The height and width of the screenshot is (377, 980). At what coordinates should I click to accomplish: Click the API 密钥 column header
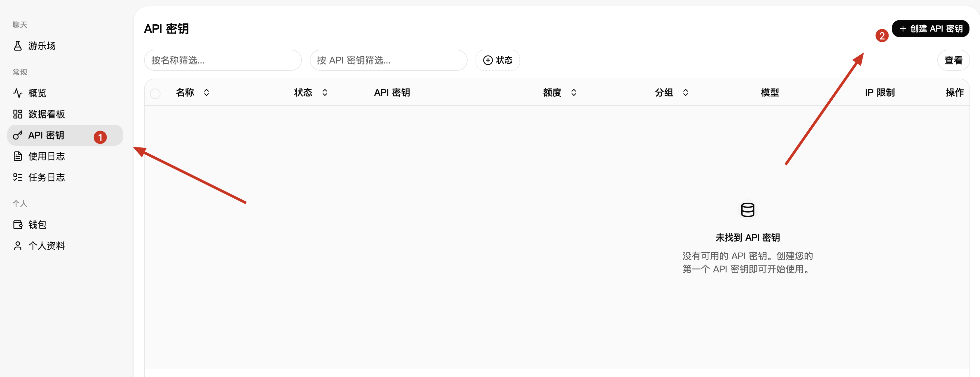point(392,92)
